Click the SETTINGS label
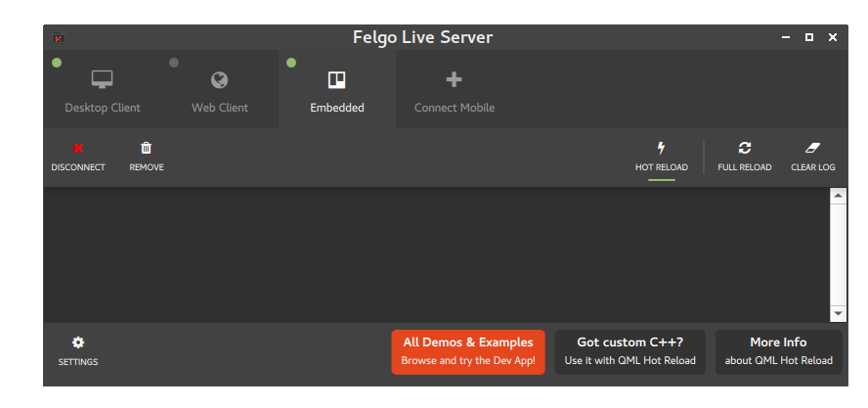The height and width of the screenshot is (408, 868). pos(78,362)
